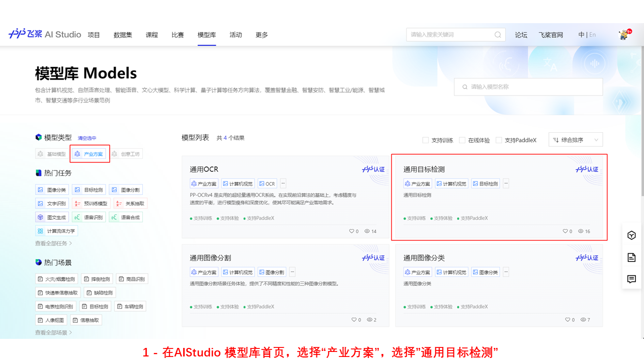Click the view eye icon on 通用OCR card

click(367, 231)
